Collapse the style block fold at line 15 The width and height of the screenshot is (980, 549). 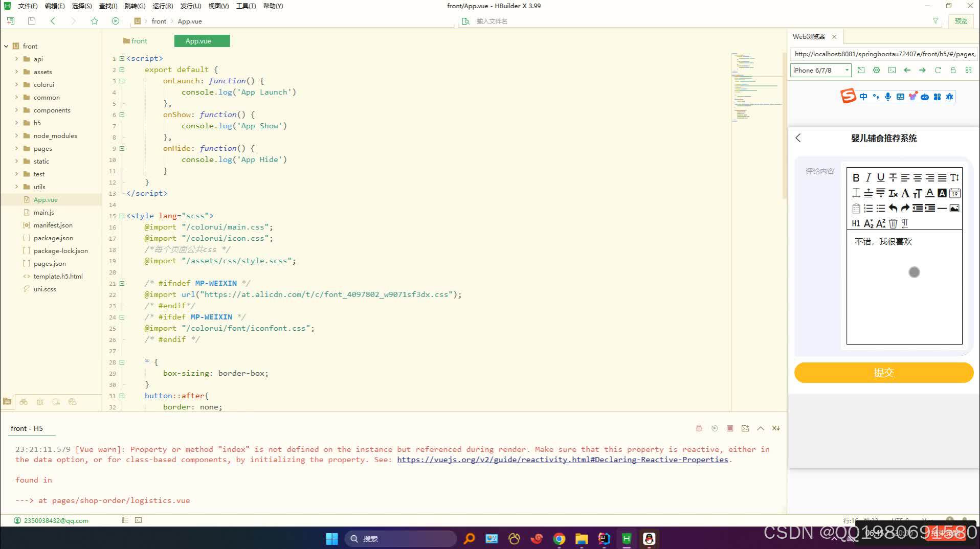coord(122,216)
